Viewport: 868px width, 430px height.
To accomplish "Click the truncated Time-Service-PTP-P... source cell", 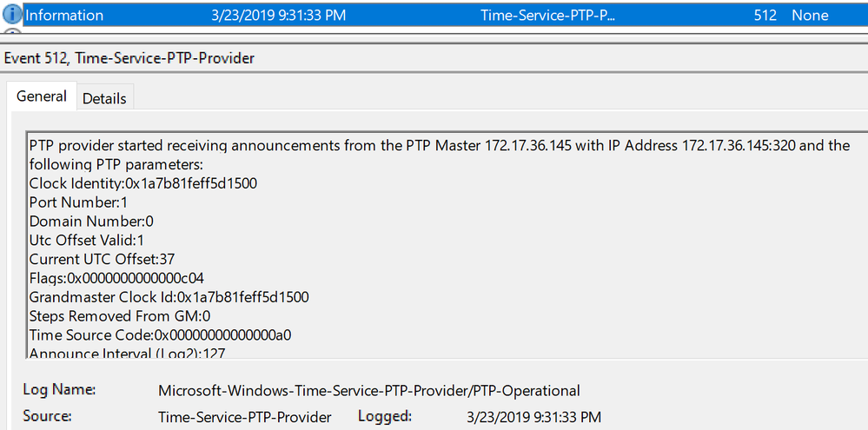I will (547, 15).
